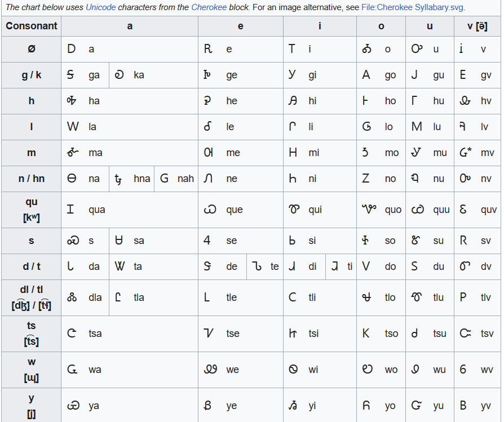Select the "g / k" row header
Viewport: 504px width, 422px height.
pyautogui.click(x=32, y=75)
